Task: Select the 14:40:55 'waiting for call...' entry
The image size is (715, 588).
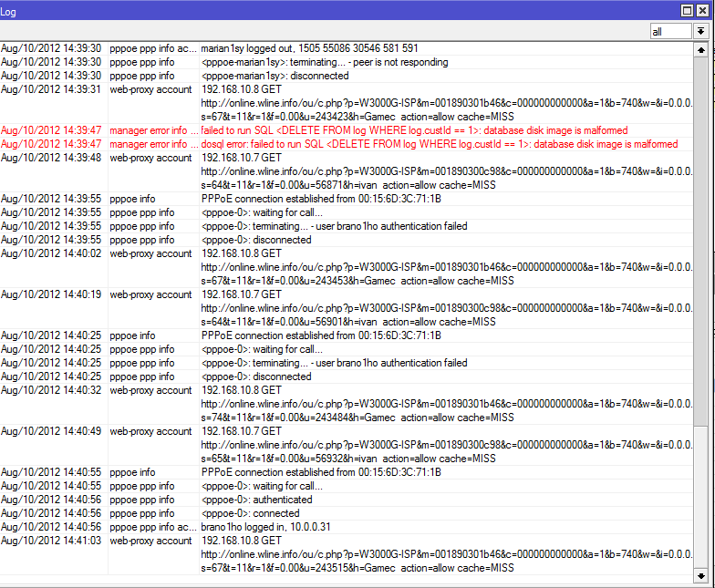Action: click(347, 486)
